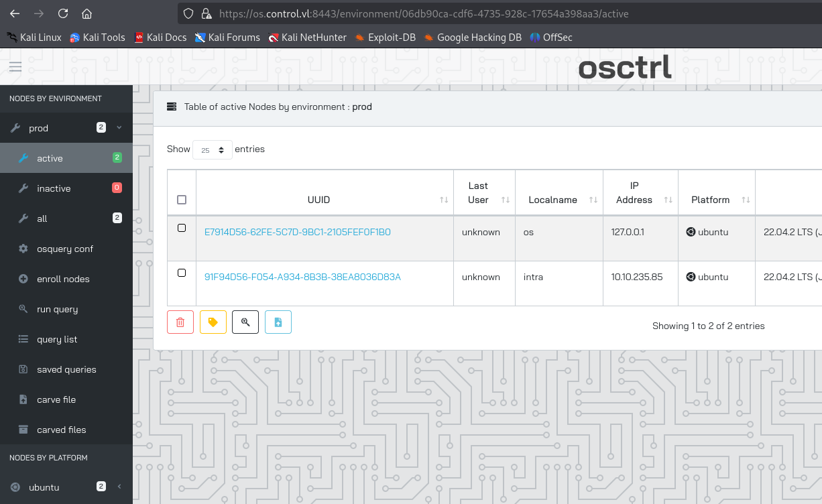Screen dimensions: 822x504
Task: Click the wrench icon beside all
Action: pyautogui.click(x=23, y=218)
